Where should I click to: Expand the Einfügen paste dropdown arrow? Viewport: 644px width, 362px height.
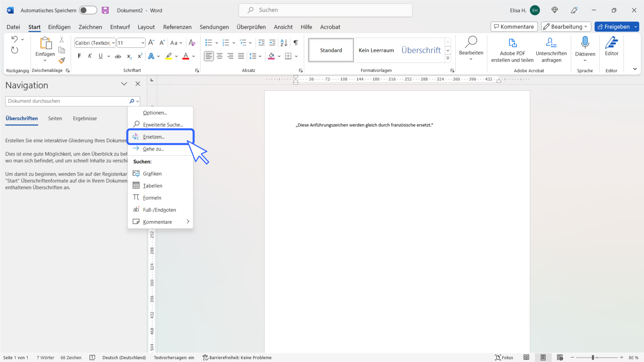coord(45,61)
